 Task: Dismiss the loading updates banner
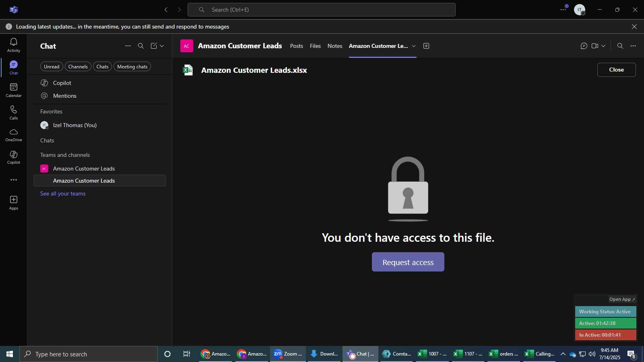point(634,27)
